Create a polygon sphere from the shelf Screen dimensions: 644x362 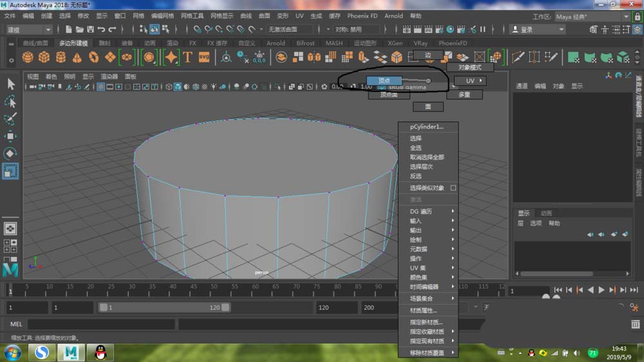[28, 57]
